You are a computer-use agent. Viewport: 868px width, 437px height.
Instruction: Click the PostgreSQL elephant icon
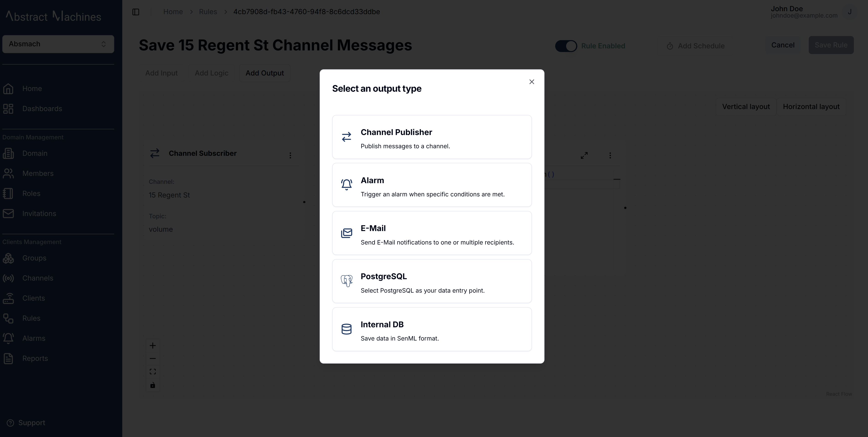coord(346,281)
